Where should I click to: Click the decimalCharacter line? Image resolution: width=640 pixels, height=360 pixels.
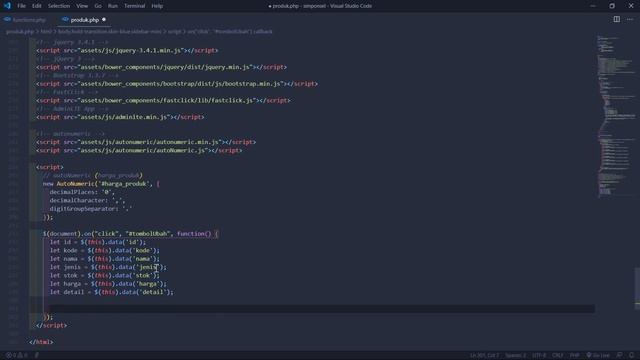(87, 200)
